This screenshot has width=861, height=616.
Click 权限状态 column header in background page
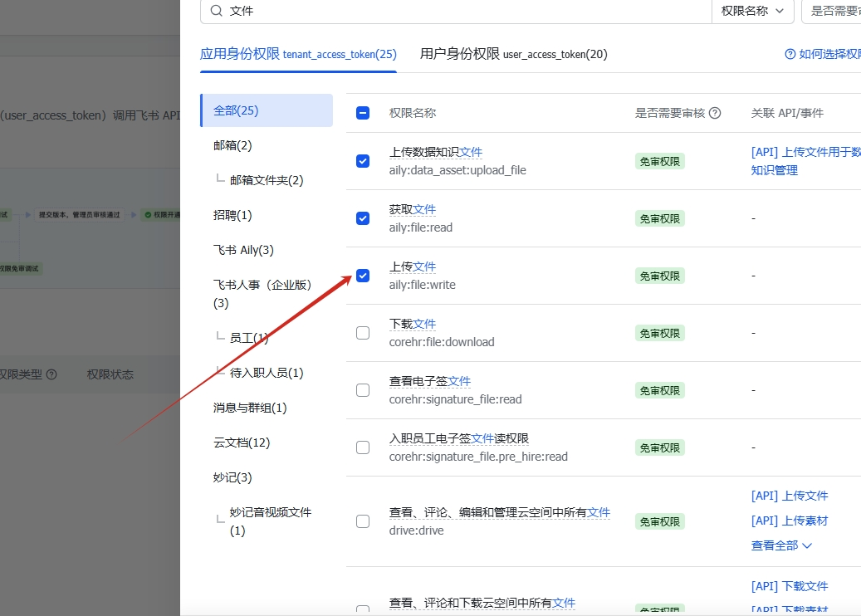point(110,374)
